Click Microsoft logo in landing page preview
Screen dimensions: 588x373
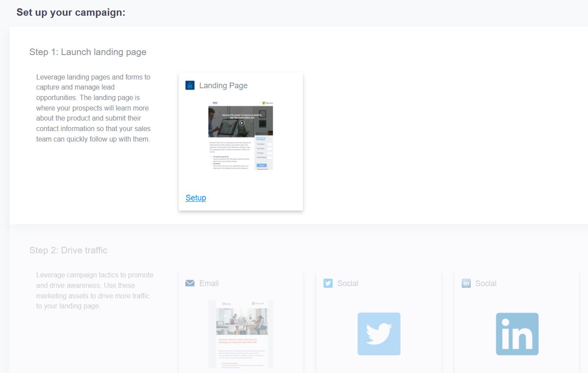pos(267,103)
